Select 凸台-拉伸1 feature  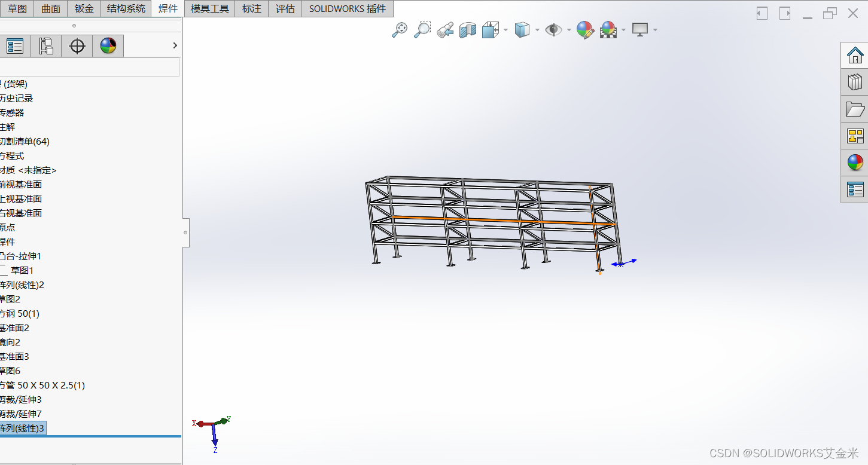[x=21, y=256]
